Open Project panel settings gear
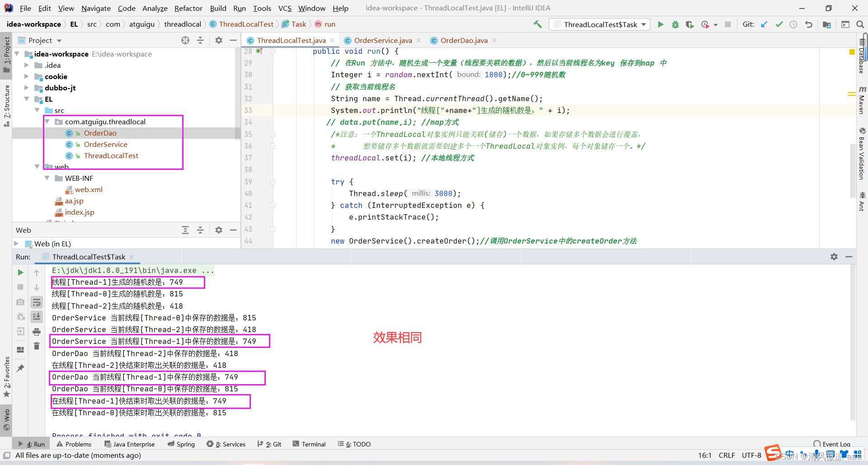Viewport: 868px width, 465px height. [x=219, y=40]
